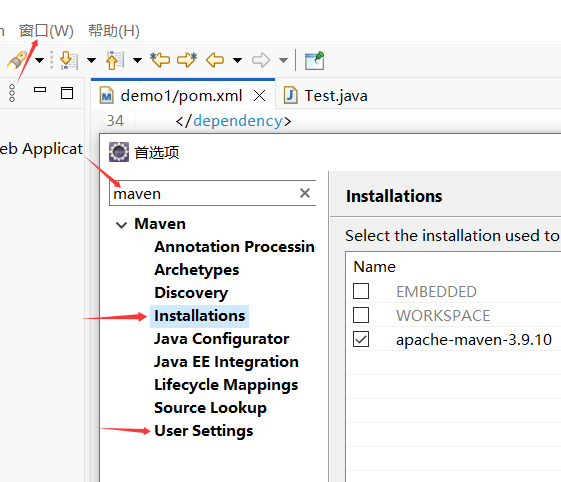Image resolution: width=561 pixels, height=482 pixels.
Task: Clear the maven filter text
Action: tap(304, 193)
